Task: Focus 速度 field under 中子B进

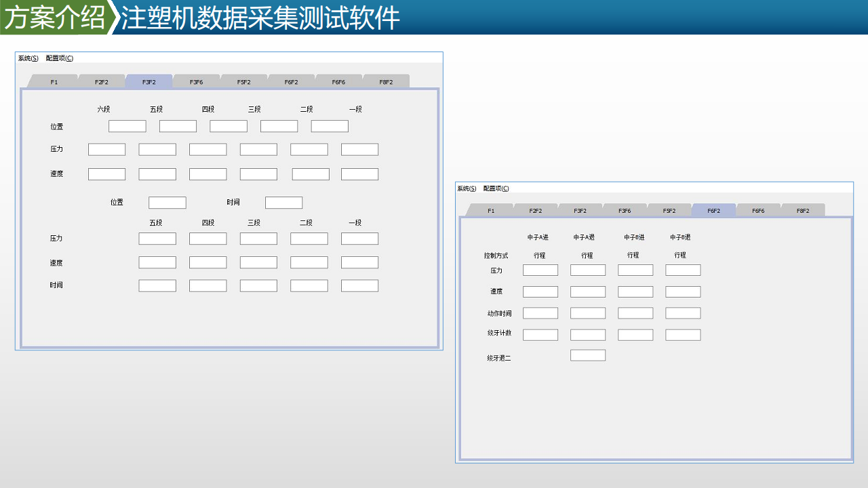Action: 635,292
